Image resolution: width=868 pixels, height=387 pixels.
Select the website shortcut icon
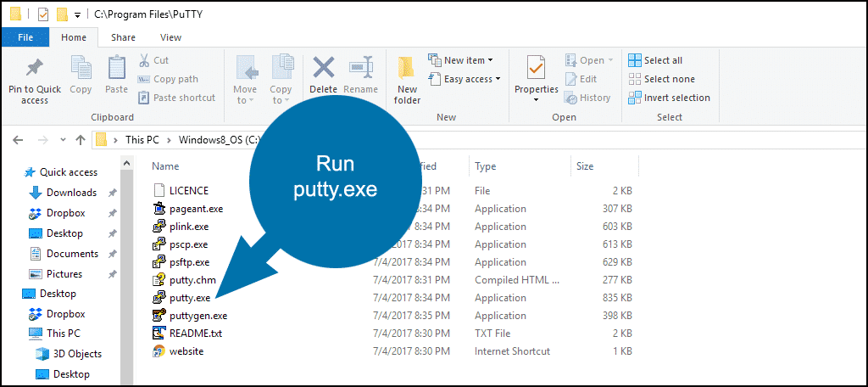[159, 351]
